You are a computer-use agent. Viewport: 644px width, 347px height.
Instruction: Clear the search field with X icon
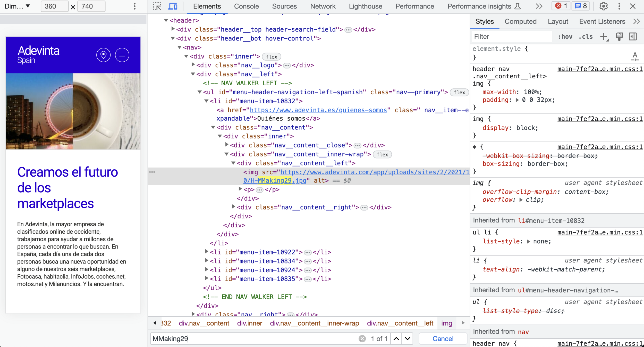point(362,338)
